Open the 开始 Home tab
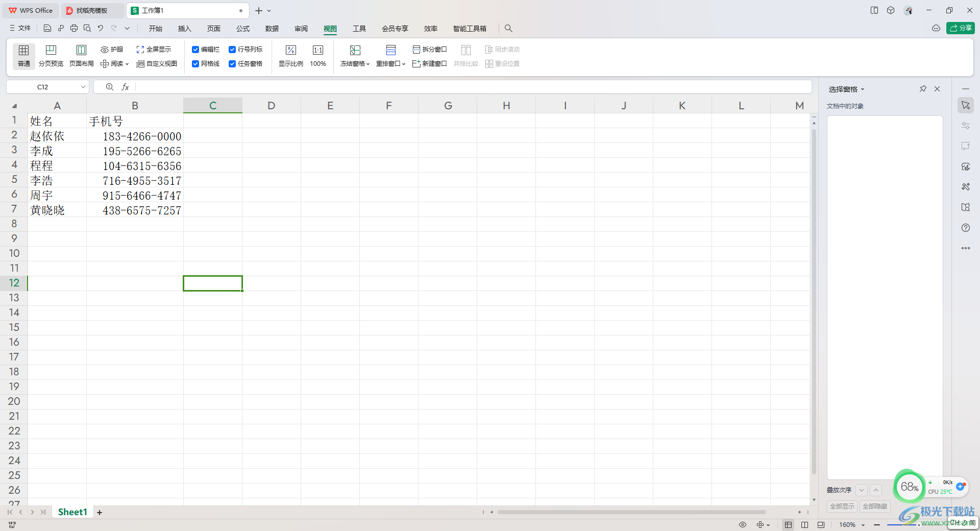 coord(156,29)
